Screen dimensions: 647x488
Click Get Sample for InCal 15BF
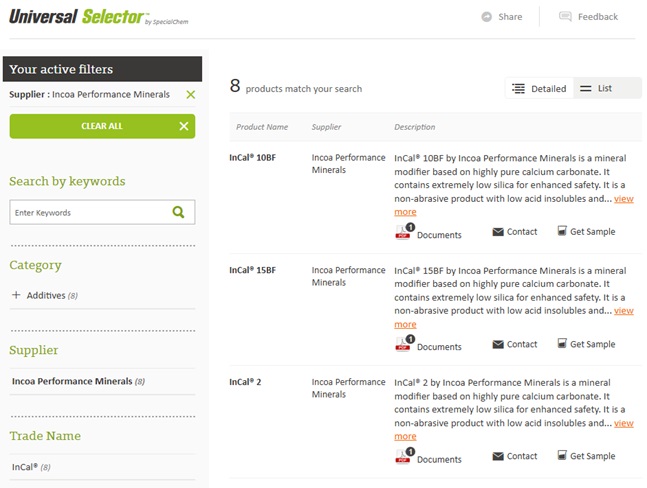586,344
